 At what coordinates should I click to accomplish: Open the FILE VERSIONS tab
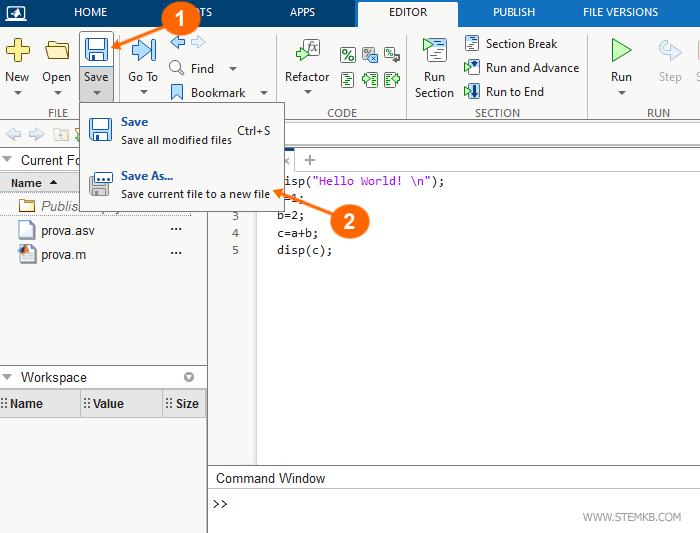coord(620,13)
